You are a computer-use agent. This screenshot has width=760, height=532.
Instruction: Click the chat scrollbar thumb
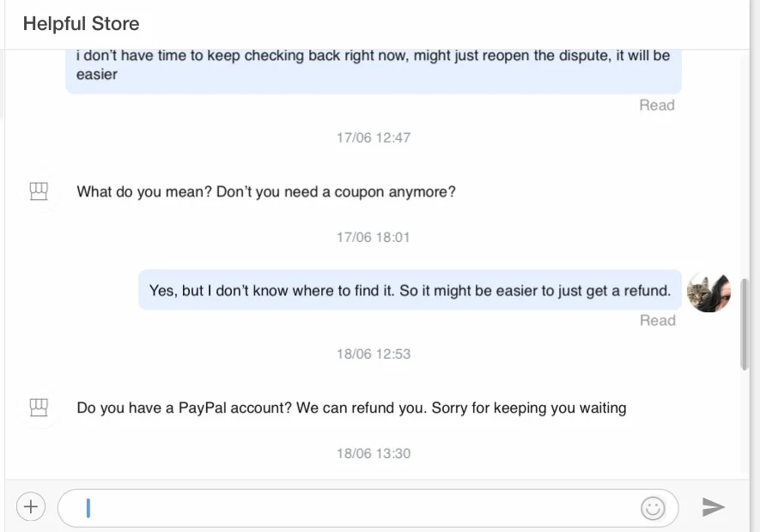tap(745, 324)
